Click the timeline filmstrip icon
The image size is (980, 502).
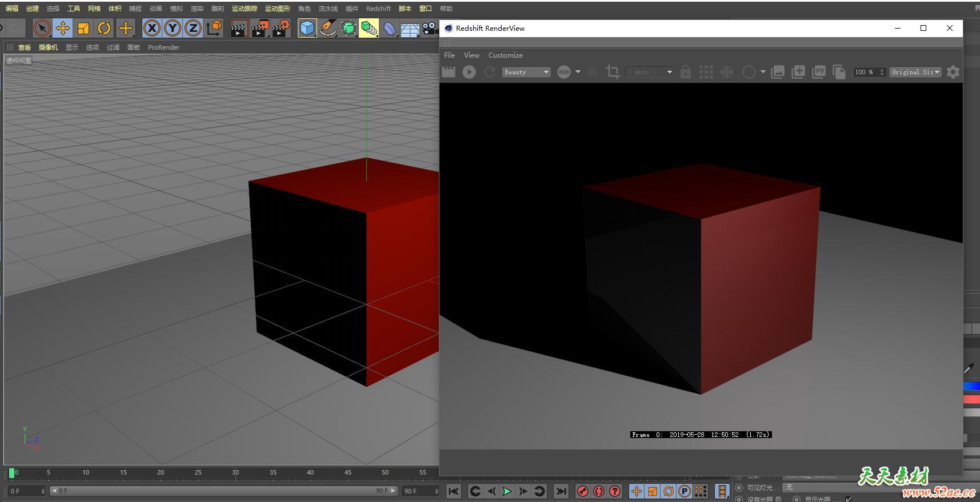[x=722, y=491]
